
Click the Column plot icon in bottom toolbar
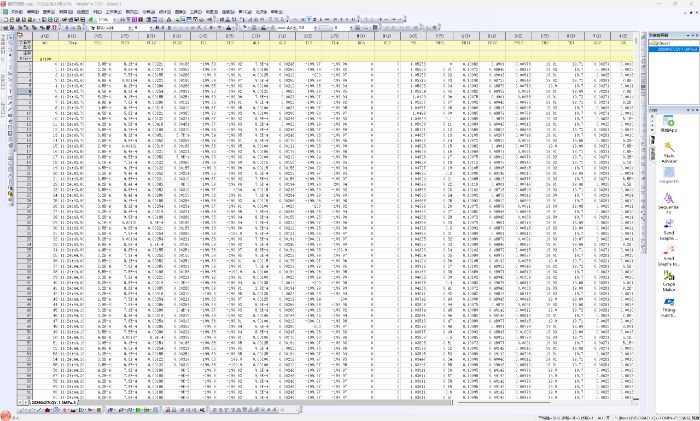pyautogui.click(x=47, y=410)
